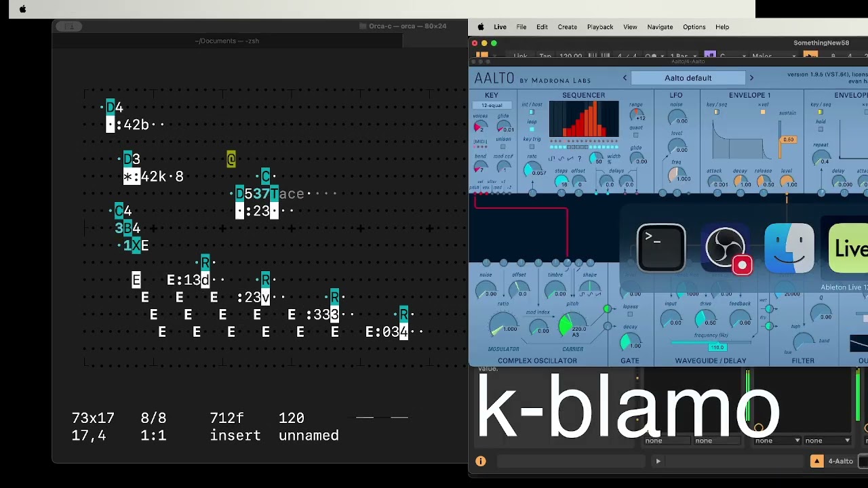
Task: Select the previous Aalto preset arrow
Action: (625, 78)
